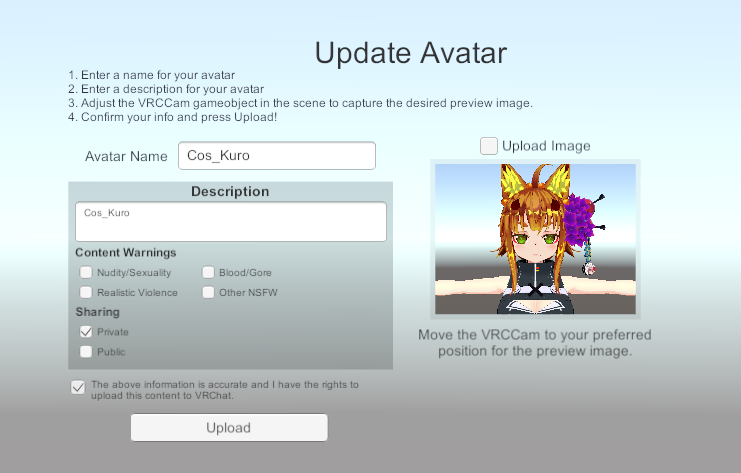
Task: Click the Update Avatar heading
Action: [411, 53]
